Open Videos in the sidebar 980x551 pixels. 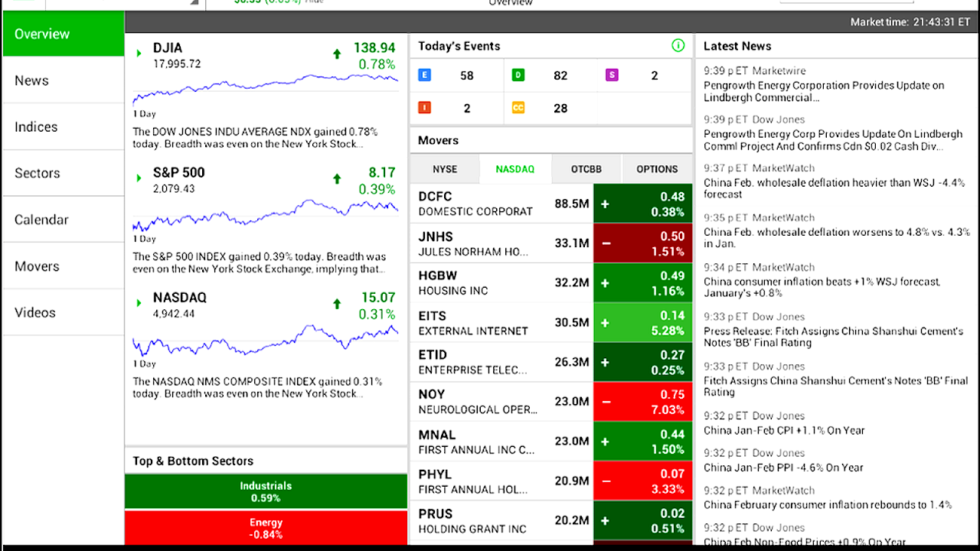[63, 312]
